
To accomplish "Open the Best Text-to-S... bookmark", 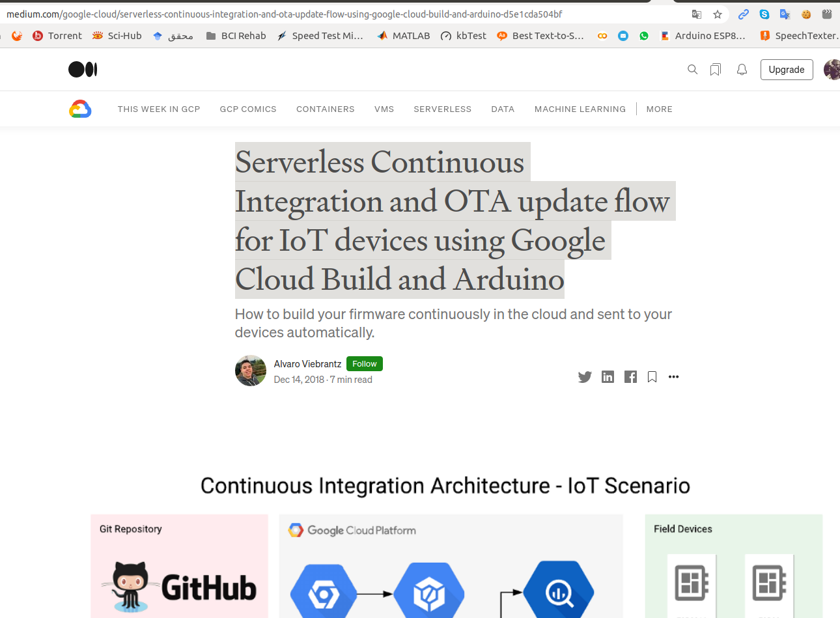I will (x=540, y=36).
